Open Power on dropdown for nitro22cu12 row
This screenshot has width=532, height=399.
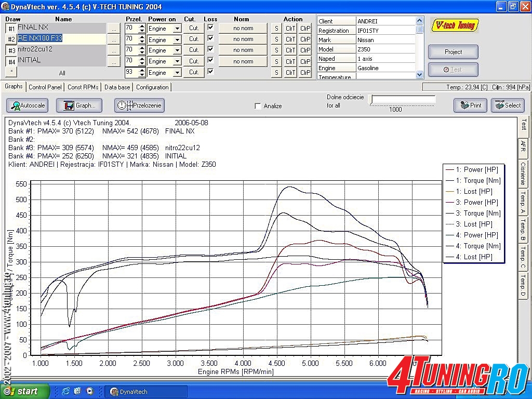coord(177,50)
